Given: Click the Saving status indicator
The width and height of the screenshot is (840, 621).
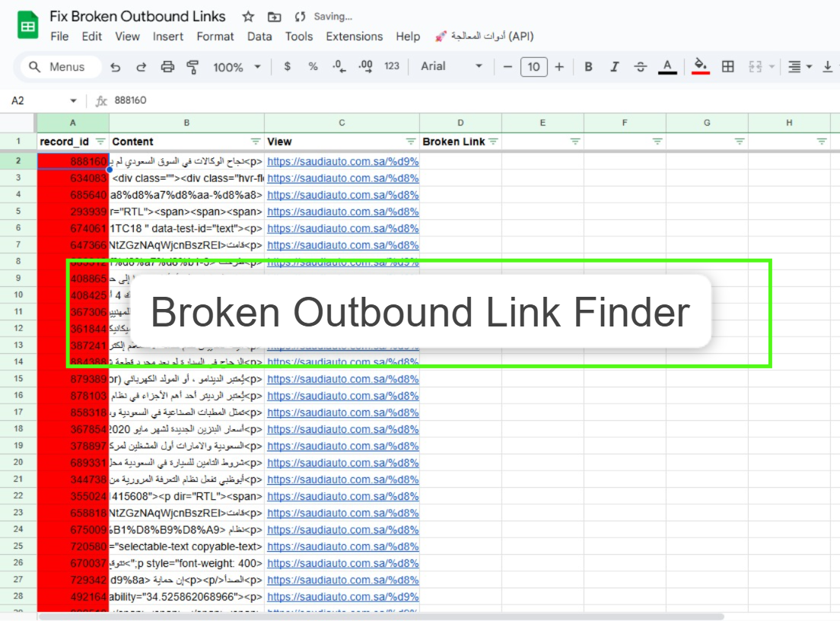Looking at the screenshot, I should click(332, 16).
